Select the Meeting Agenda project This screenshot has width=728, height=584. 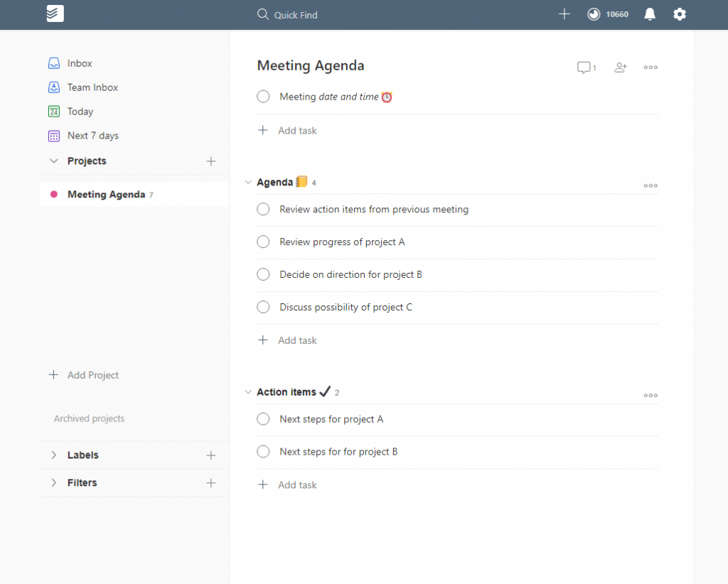134,195
